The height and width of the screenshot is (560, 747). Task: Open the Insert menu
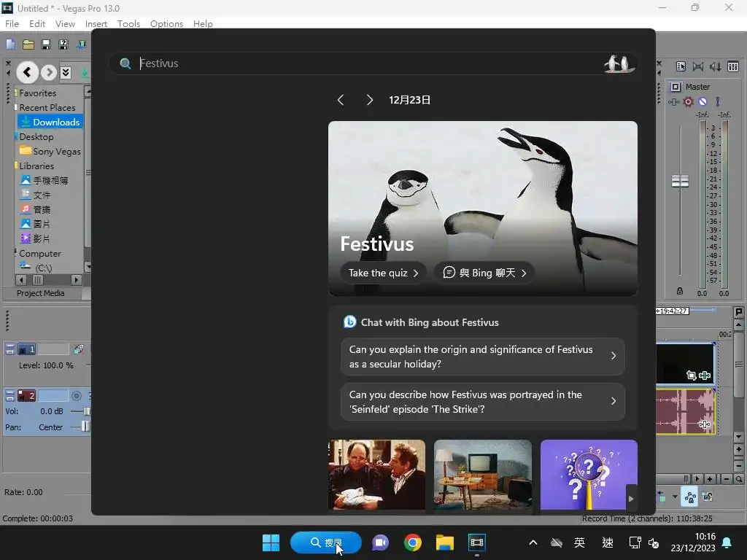pyautogui.click(x=96, y=24)
